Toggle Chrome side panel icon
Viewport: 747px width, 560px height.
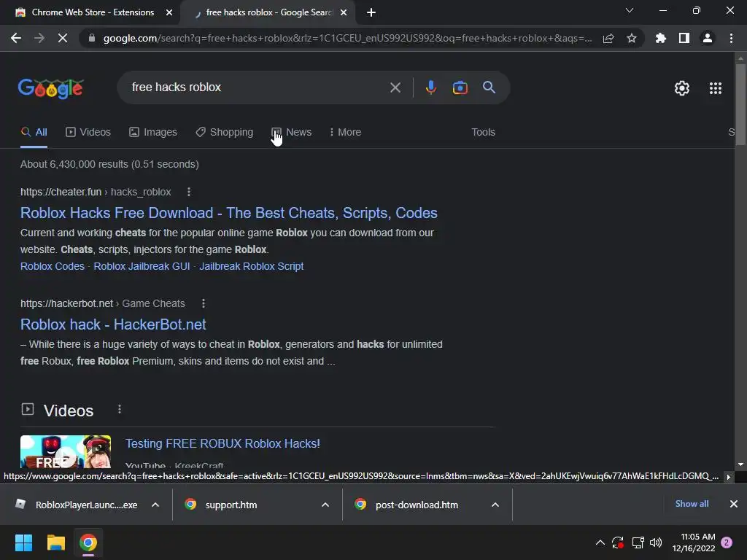point(684,38)
